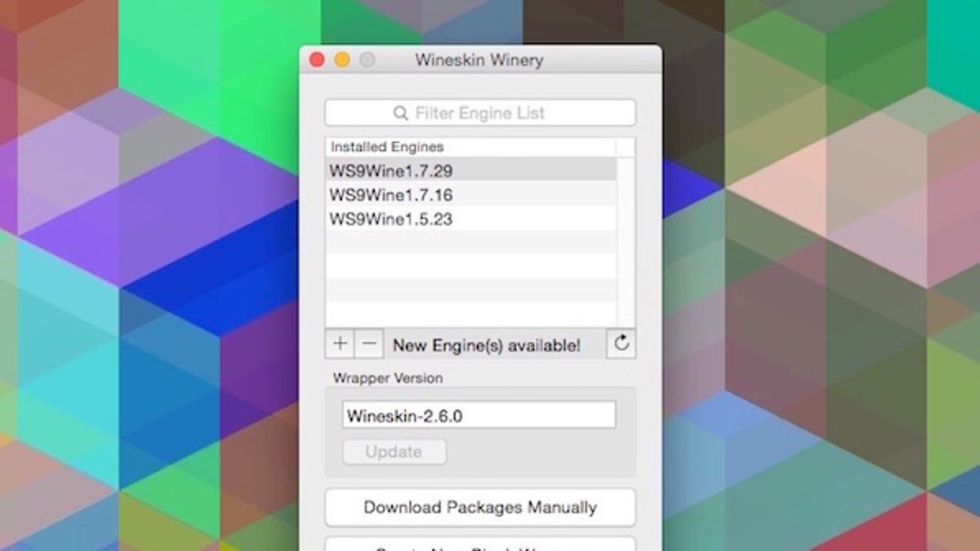The height and width of the screenshot is (551, 980).
Task: Click the Filter Engine List search field
Action: pos(480,113)
